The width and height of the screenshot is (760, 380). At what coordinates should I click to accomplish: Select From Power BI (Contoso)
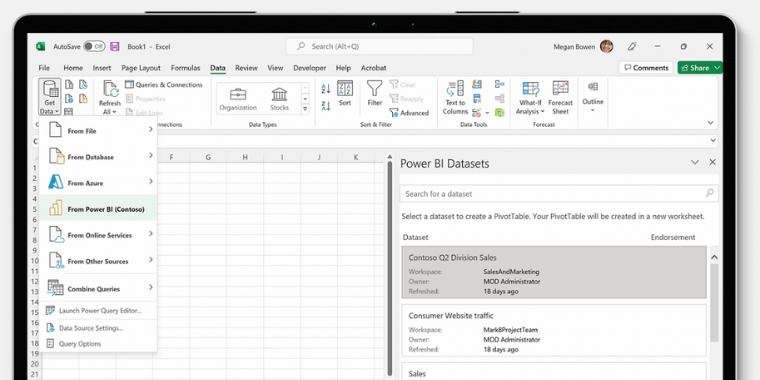[98, 209]
